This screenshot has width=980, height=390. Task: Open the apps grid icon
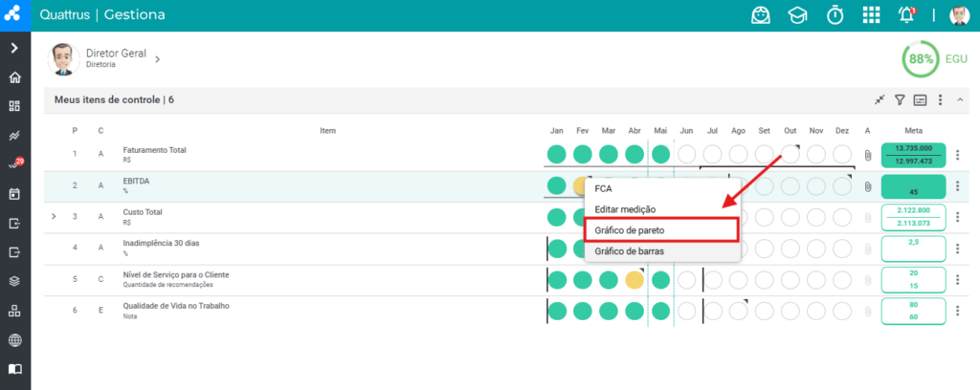click(871, 15)
